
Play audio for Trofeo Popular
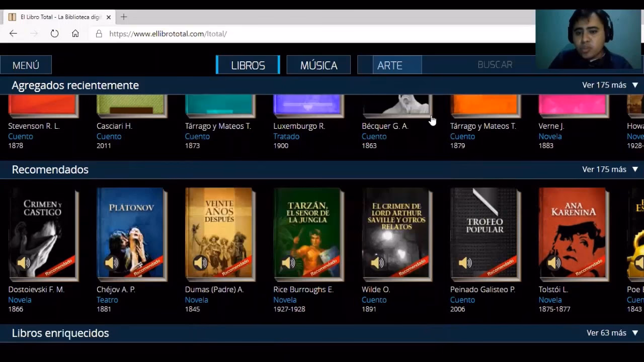point(465,262)
